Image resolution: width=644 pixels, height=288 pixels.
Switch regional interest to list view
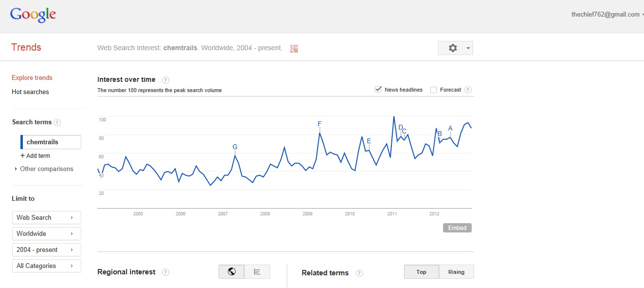tap(257, 272)
